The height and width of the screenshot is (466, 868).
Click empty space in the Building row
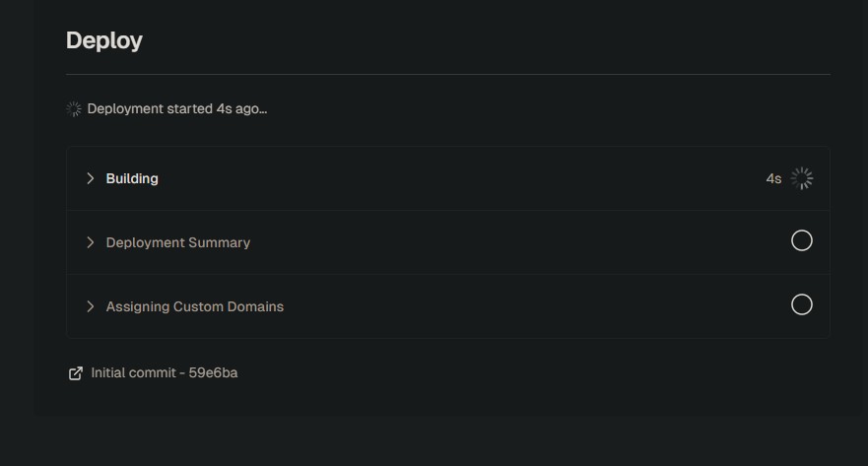(443, 178)
